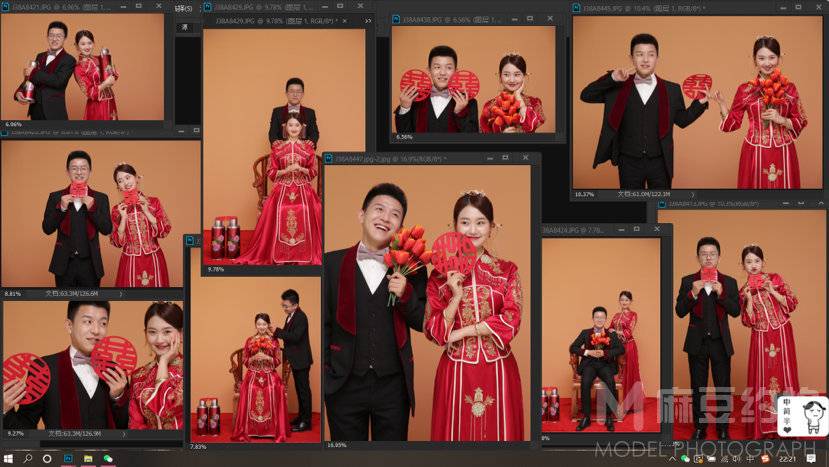Expand the hidden document tabs list
The width and height of the screenshot is (829, 467).
coord(368,21)
